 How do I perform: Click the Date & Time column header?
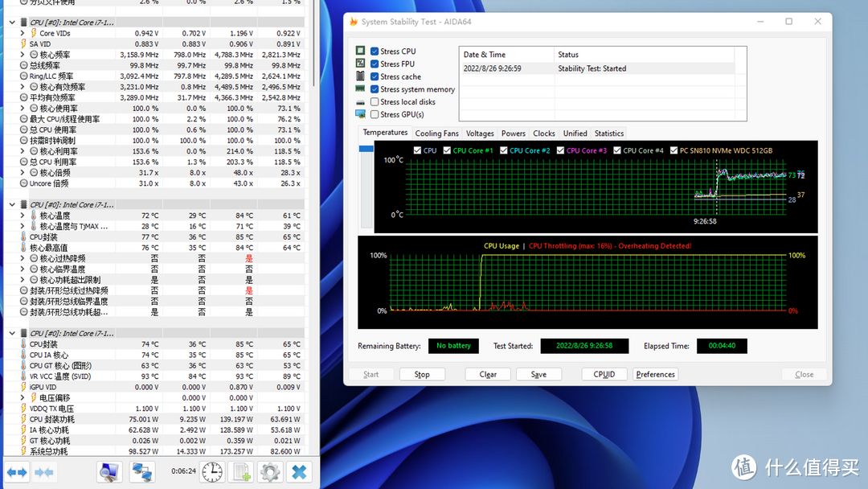pyautogui.click(x=506, y=54)
